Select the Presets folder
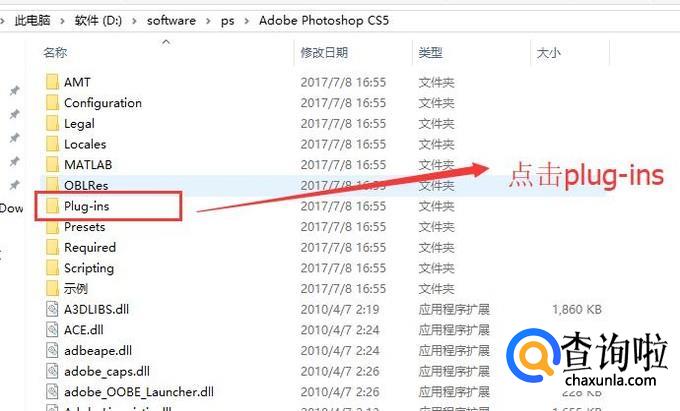The width and height of the screenshot is (680, 411). click(85, 227)
